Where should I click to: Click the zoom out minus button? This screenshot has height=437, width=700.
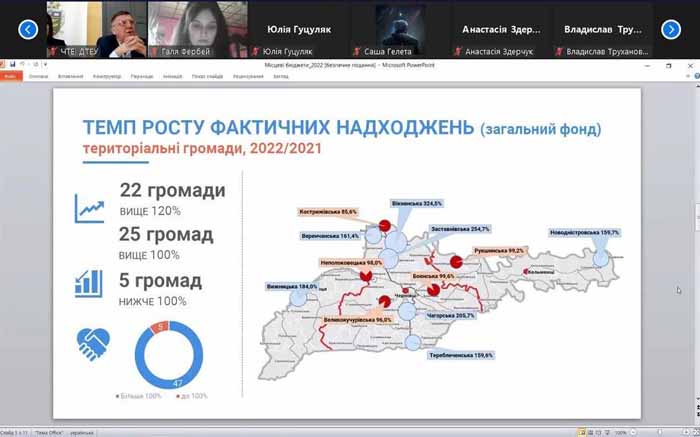coord(633,433)
